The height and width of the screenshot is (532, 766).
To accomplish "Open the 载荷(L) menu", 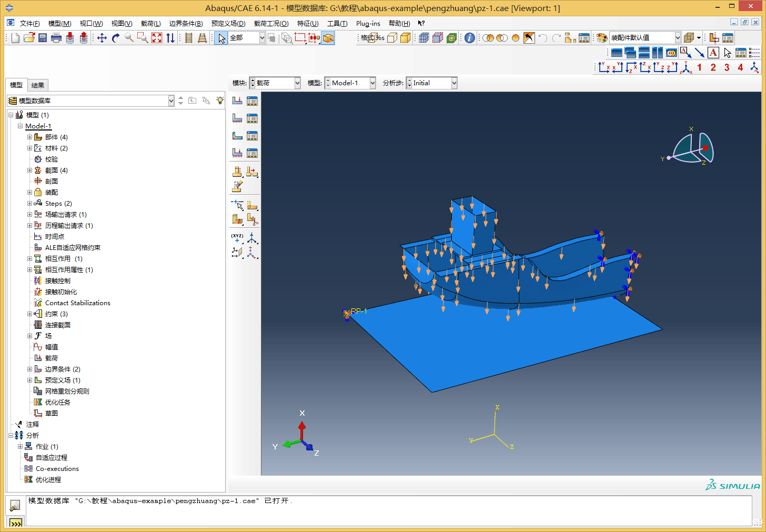I will coord(150,24).
